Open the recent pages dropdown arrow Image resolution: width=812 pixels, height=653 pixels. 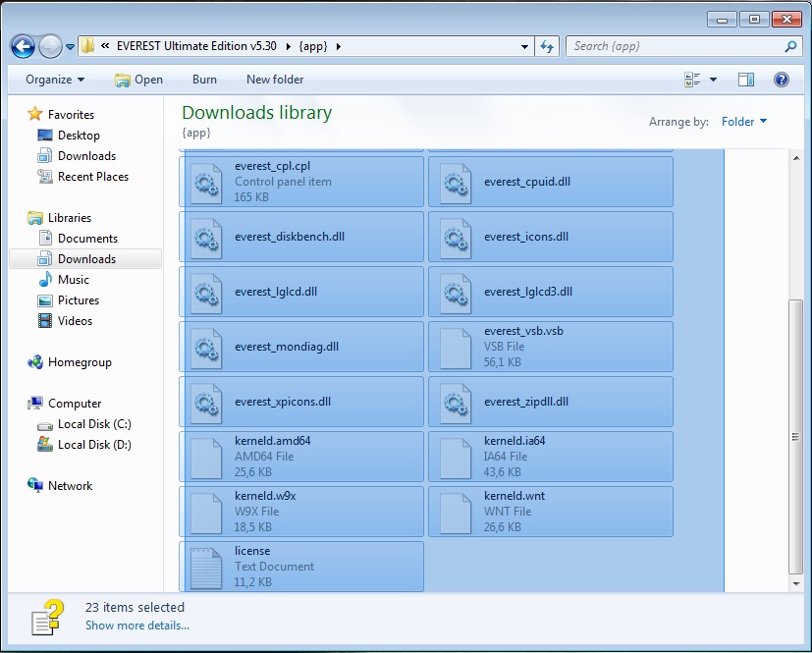point(70,47)
